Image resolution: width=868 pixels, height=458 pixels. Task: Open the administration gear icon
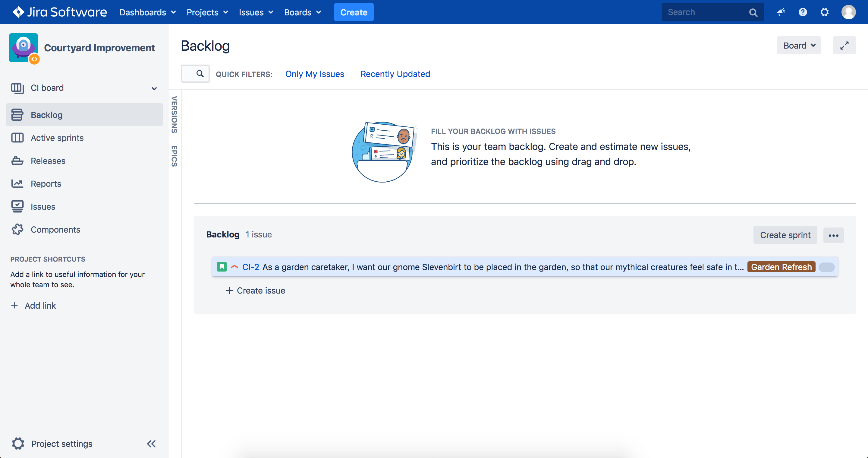coord(824,12)
